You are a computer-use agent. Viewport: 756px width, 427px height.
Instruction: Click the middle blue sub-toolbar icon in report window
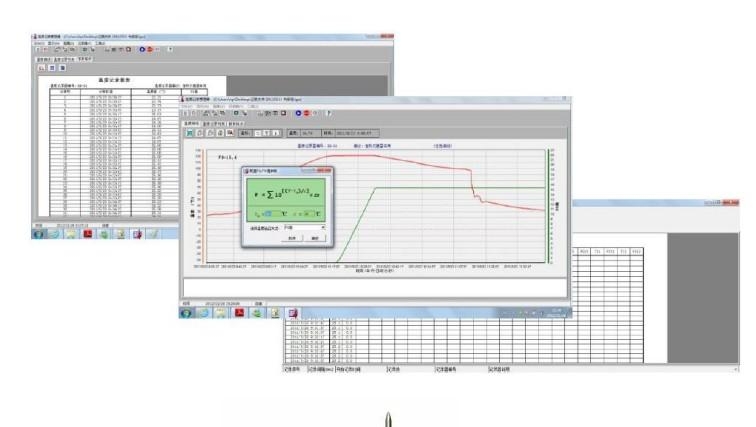[52, 68]
